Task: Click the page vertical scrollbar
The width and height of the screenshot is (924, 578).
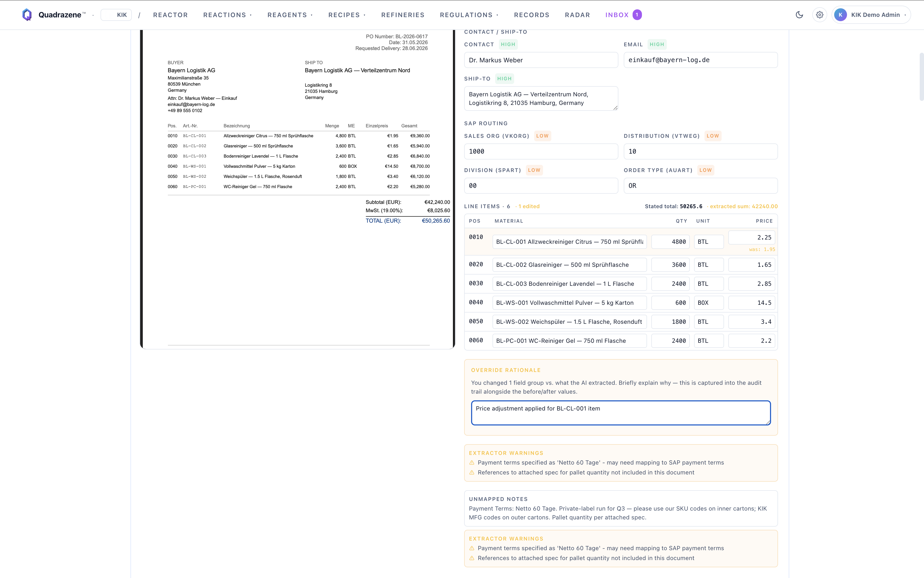Action: 921,77
